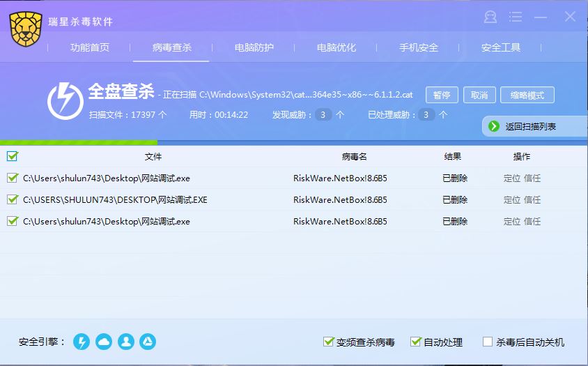Viewport: 588px width, 366px height.
Task: Click the green scan progress bar
Action: 79,143
